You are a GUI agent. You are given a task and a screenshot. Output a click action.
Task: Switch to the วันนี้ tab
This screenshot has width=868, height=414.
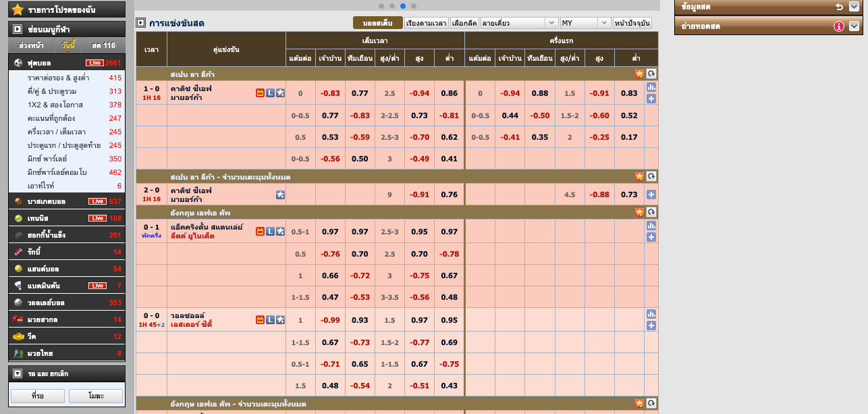pos(67,45)
